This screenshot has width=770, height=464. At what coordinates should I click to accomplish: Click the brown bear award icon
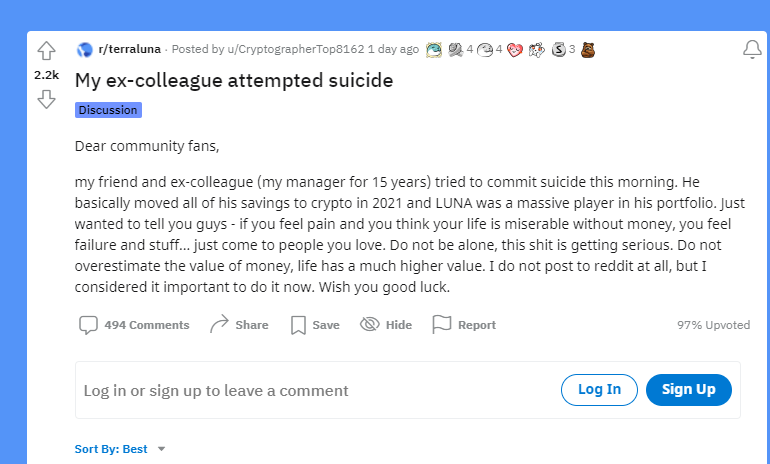point(588,49)
